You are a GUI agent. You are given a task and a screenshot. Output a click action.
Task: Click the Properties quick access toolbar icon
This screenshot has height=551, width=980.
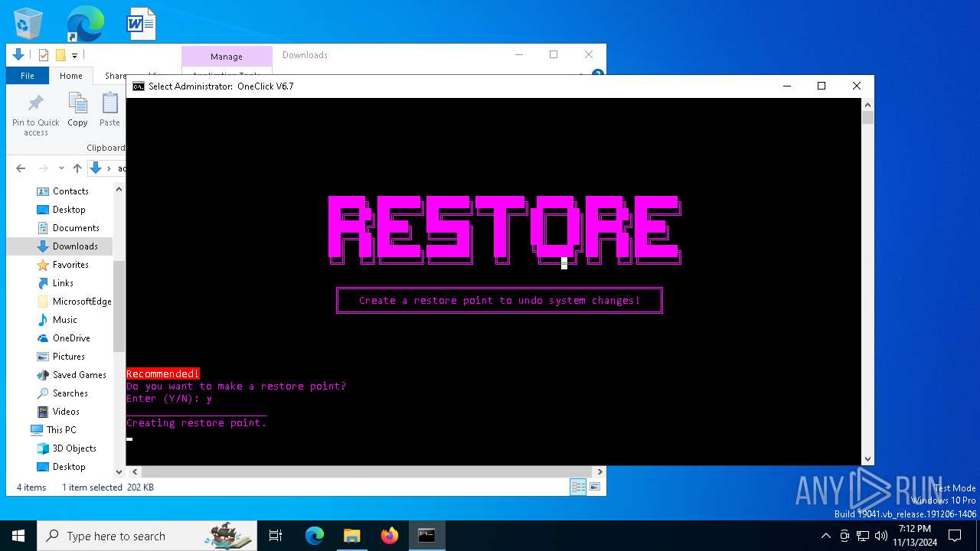pyautogui.click(x=44, y=55)
